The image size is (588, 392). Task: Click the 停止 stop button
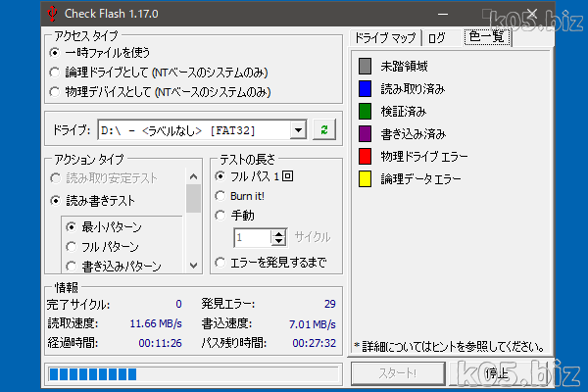[x=497, y=373]
